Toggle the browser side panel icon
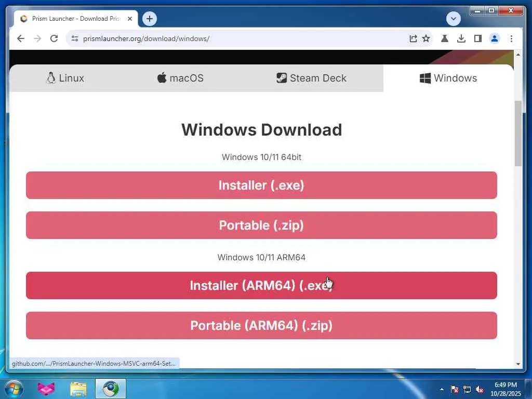The width and height of the screenshot is (532, 399). [478, 38]
